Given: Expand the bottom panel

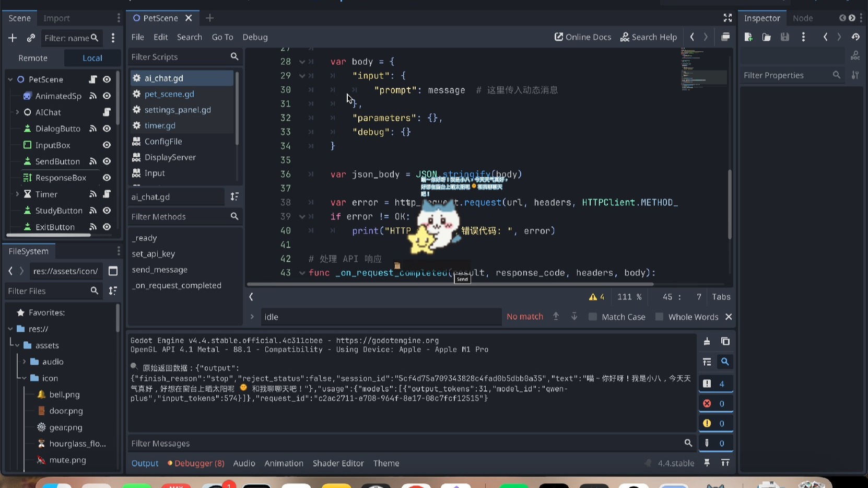Looking at the screenshot, I should (725, 463).
